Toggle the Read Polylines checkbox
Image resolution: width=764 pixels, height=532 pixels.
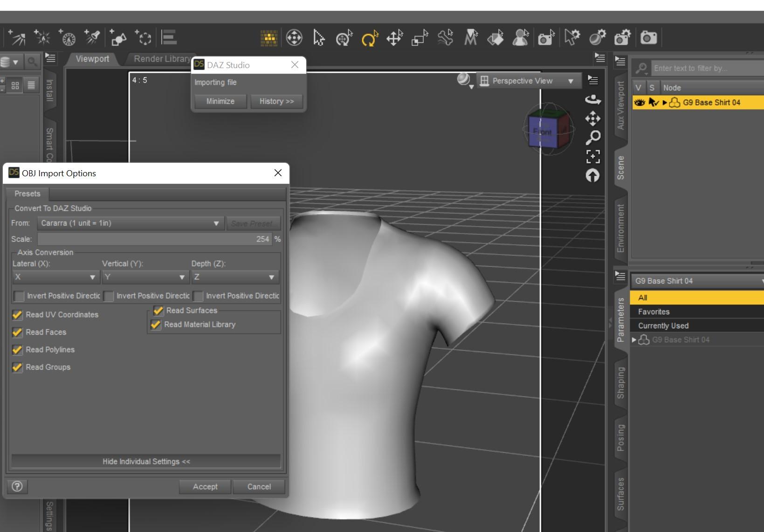[17, 350]
